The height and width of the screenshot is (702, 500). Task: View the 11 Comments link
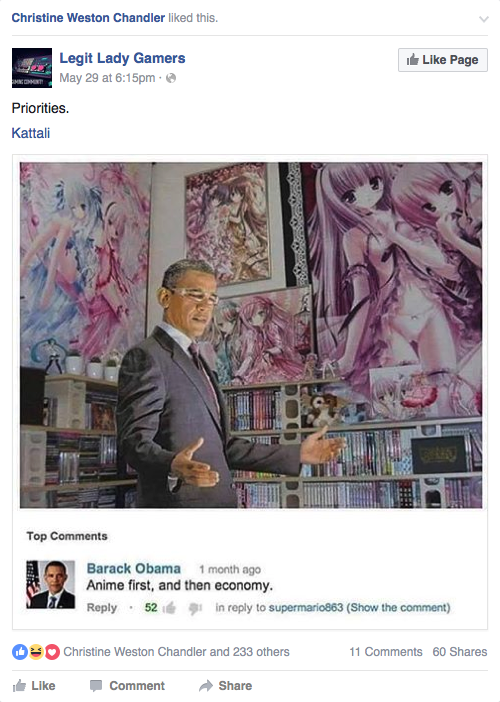pos(386,652)
